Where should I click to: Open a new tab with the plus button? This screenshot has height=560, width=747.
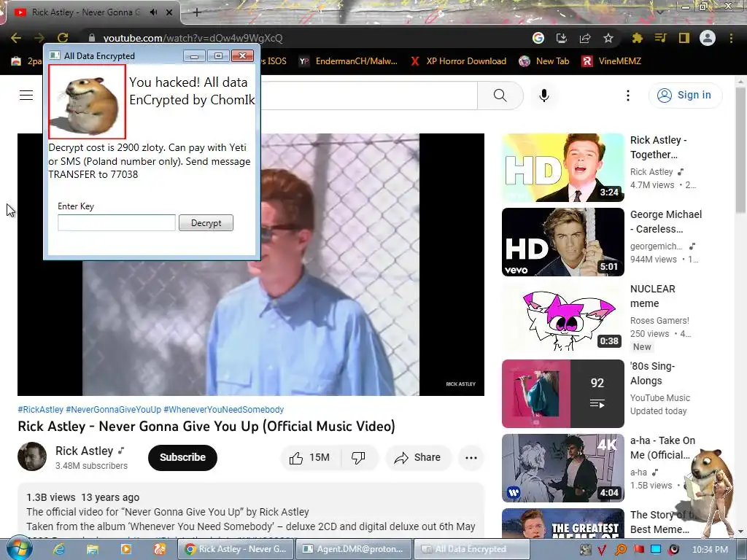[197, 12]
